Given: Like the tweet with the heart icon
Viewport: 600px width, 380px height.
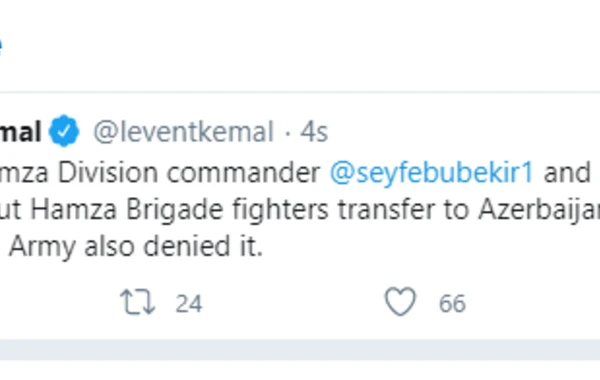Looking at the screenshot, I should click(x=400, y=302).
